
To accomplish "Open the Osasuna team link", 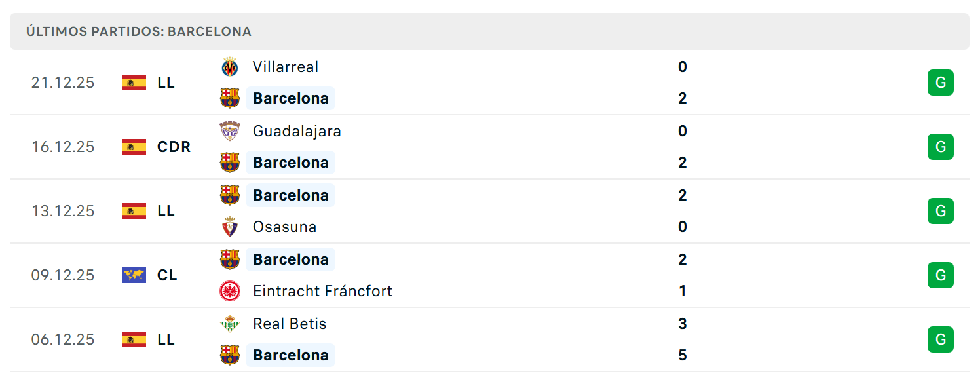I will (x=284, y=227).
